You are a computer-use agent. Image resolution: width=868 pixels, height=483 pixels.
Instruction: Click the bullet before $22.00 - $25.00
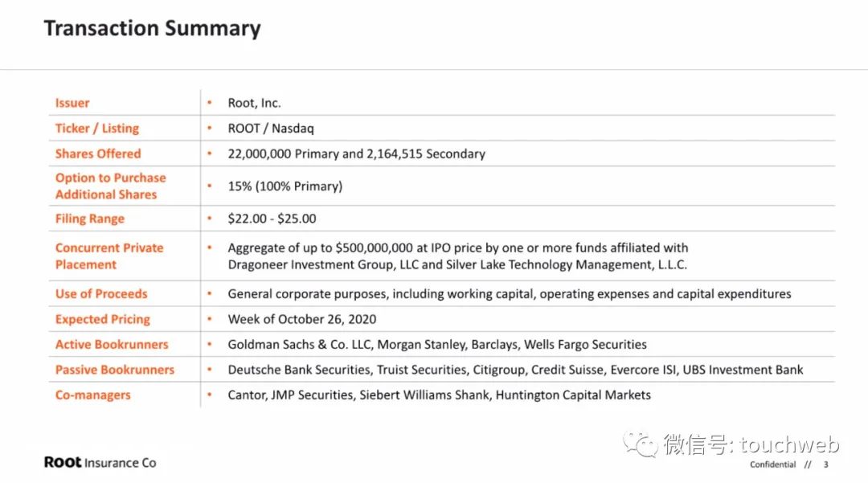(210, 219)
